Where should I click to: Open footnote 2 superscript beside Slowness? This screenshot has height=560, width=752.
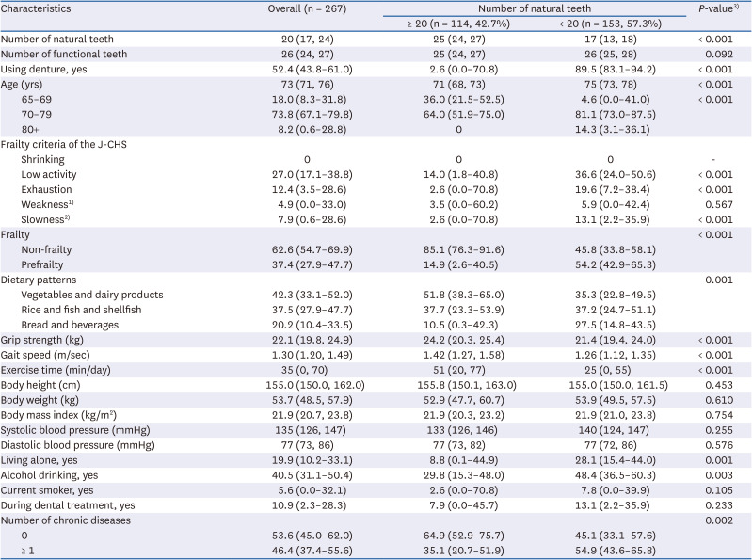point(68,216)
